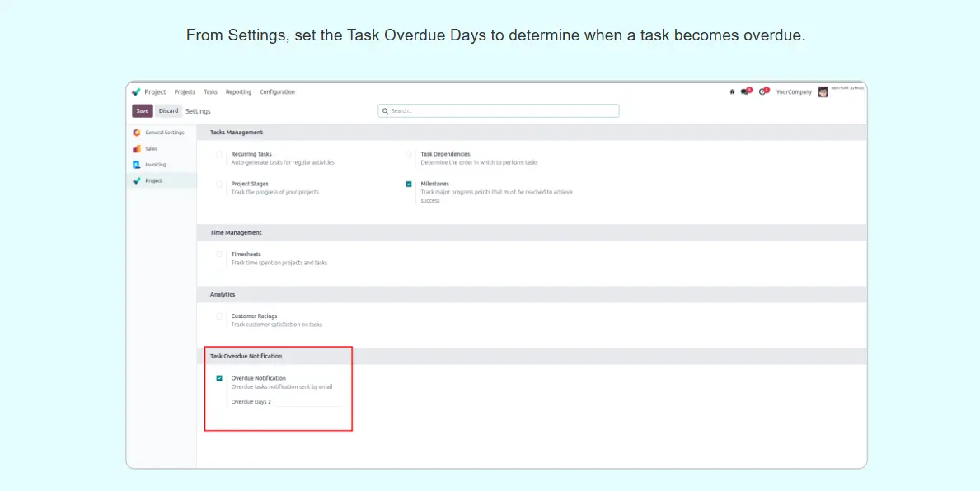Open the chat messages icon
Screen dimensions: 980x491
click(745, 92)
